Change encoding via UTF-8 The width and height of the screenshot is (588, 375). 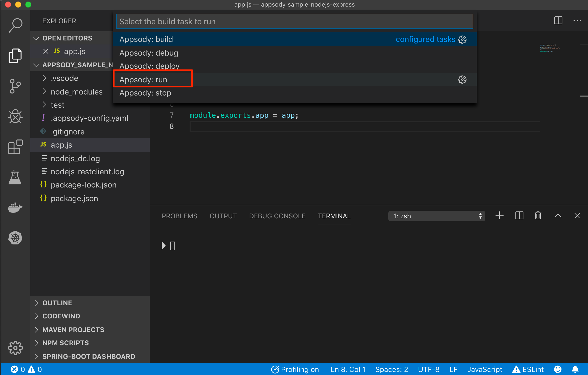(x=429, y=369)
